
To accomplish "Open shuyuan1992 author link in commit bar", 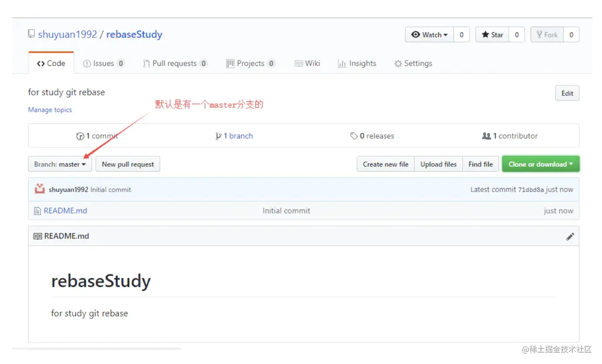I will 68,190.
